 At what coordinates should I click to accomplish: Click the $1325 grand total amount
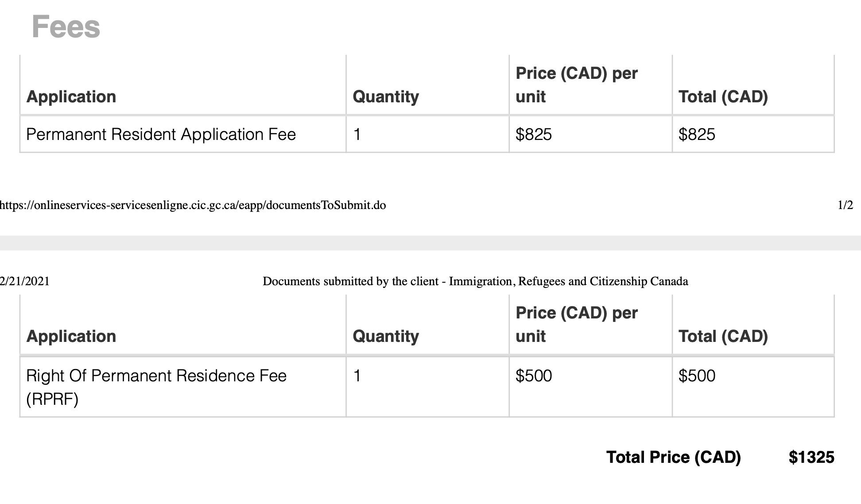tap(811, 457)
